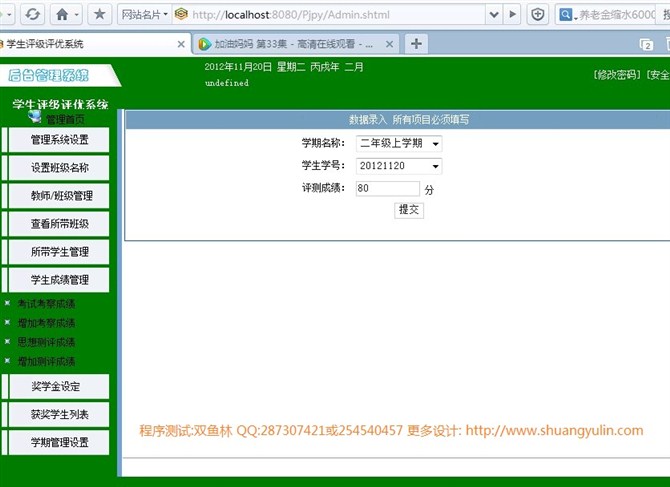Click the 后台管理系统 logo
This screenshot has width=670, height=487.
tap(48, 76)
